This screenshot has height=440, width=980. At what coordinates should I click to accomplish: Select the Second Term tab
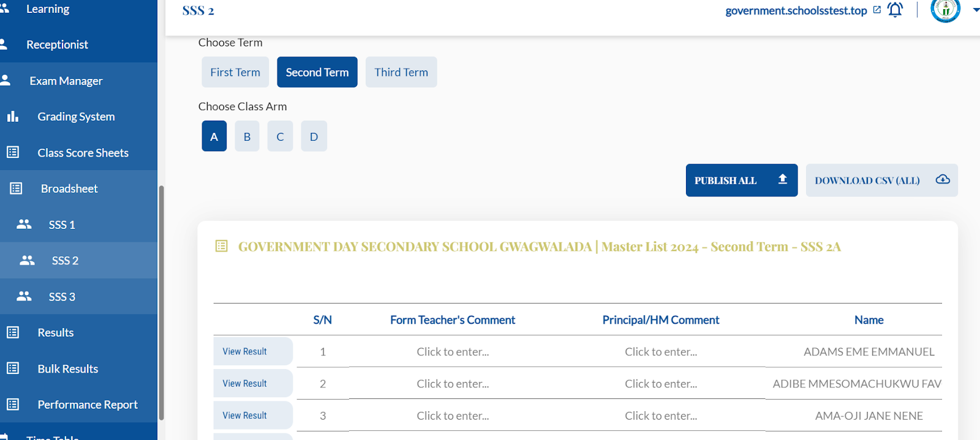click(x=317, y=72)
